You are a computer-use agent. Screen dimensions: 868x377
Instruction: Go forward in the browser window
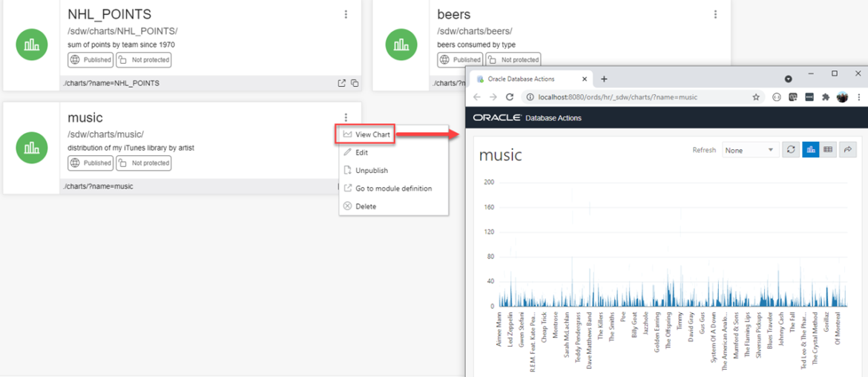pyautogui.click(x=493, y=97)
